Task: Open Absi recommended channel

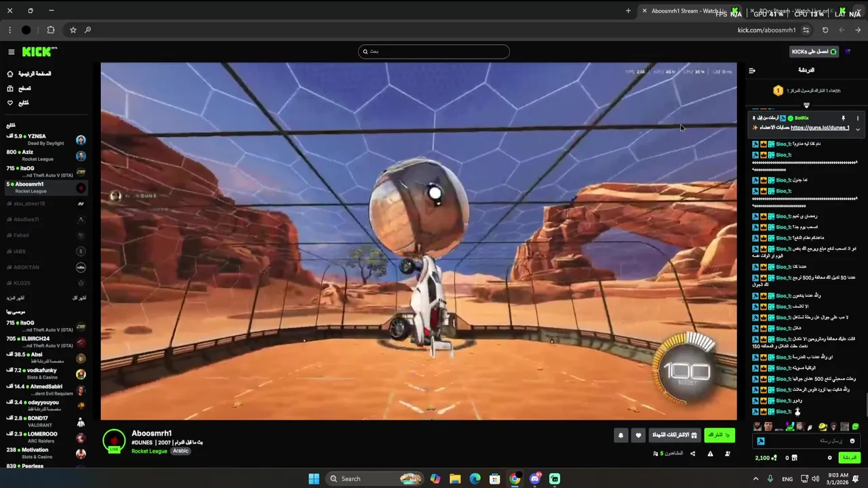Action: 46,358
